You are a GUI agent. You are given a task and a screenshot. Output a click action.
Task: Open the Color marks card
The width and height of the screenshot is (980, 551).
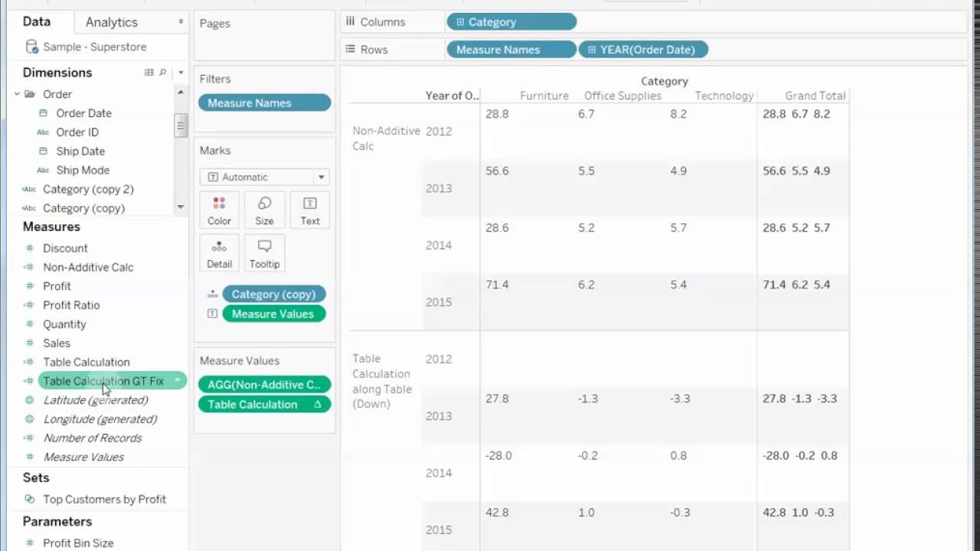(x=219, y=210)
